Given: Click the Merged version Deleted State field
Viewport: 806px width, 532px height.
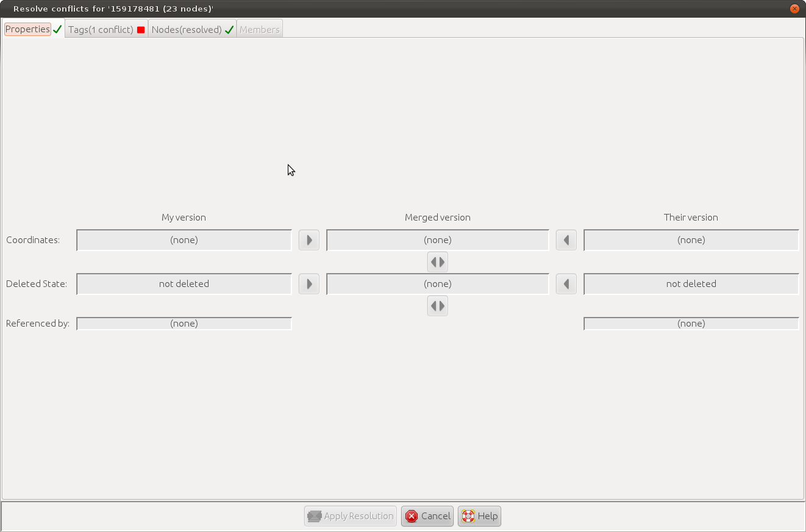Looking at the screenshot, I should (x=437, y=284).
